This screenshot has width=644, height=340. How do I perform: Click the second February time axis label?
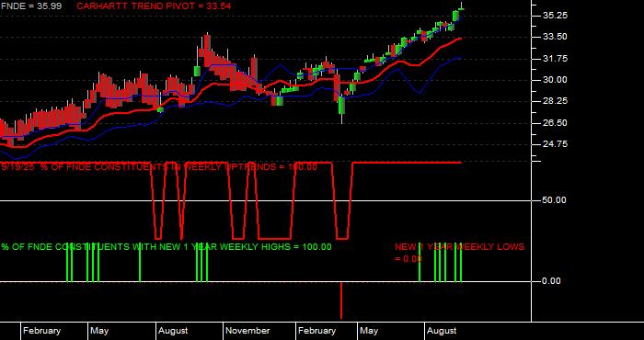[316, 331]
